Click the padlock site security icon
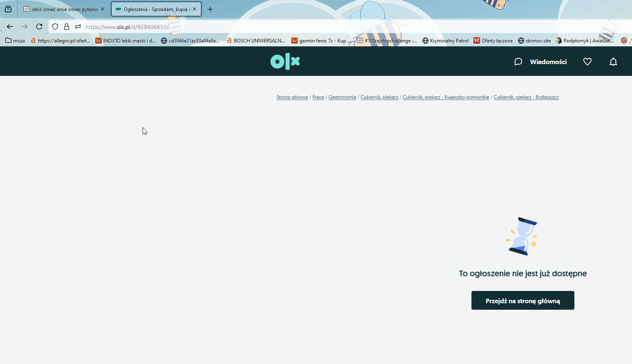The image size is (632, 364). pyautogui.click(x=67, y=27)
